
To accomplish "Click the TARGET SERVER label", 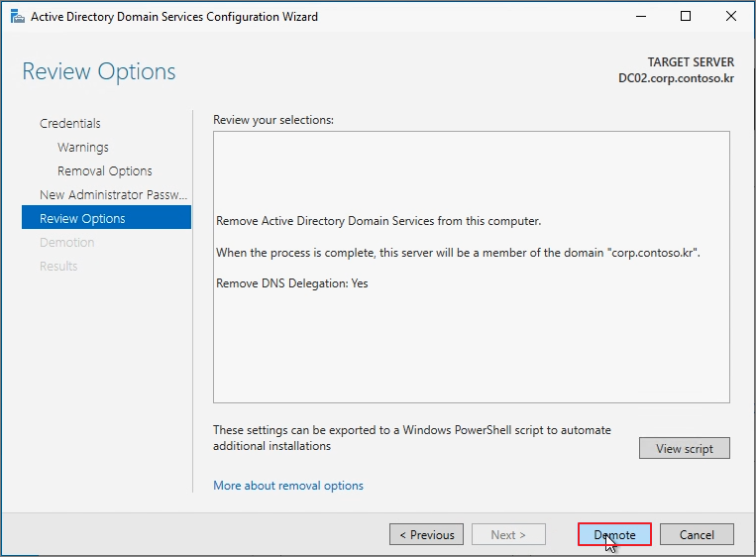I will tap(691, 62).
